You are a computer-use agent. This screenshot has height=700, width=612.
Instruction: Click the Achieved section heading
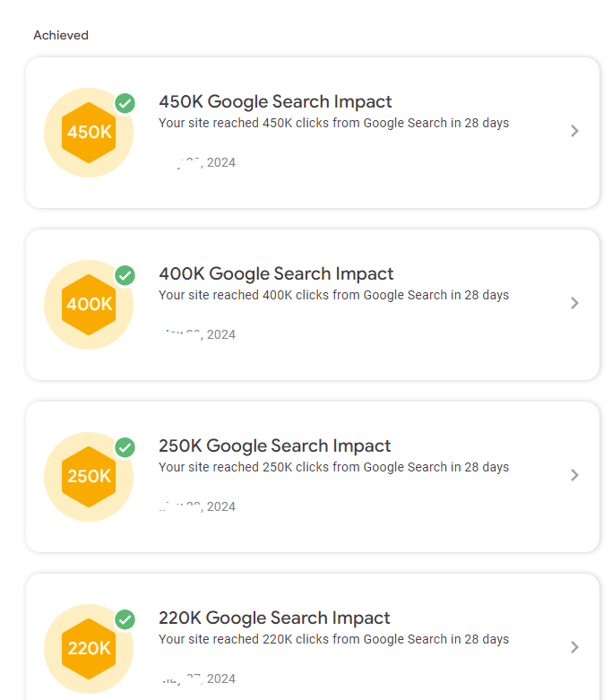click(61, 36)
